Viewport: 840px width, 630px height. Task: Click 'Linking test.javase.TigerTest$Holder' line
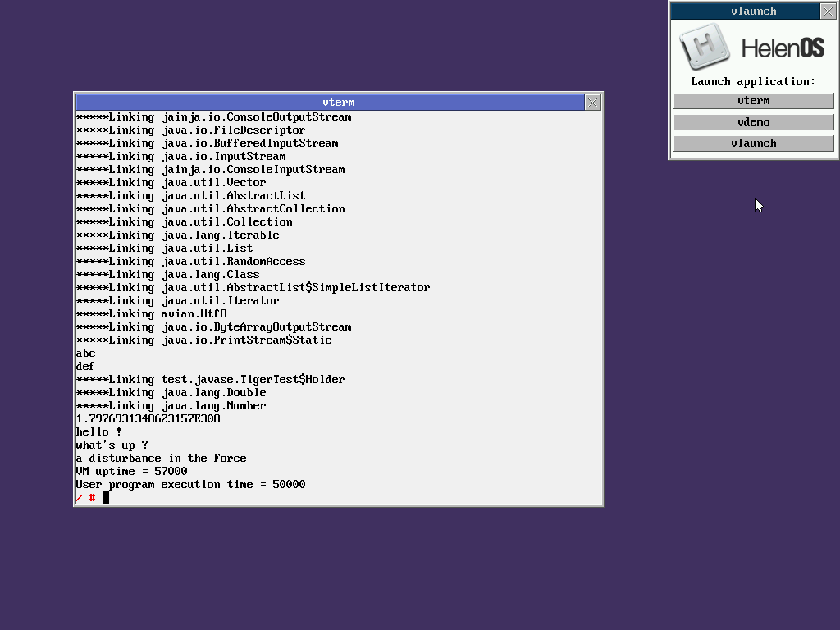pyautogui.click(x=210, y=380)
